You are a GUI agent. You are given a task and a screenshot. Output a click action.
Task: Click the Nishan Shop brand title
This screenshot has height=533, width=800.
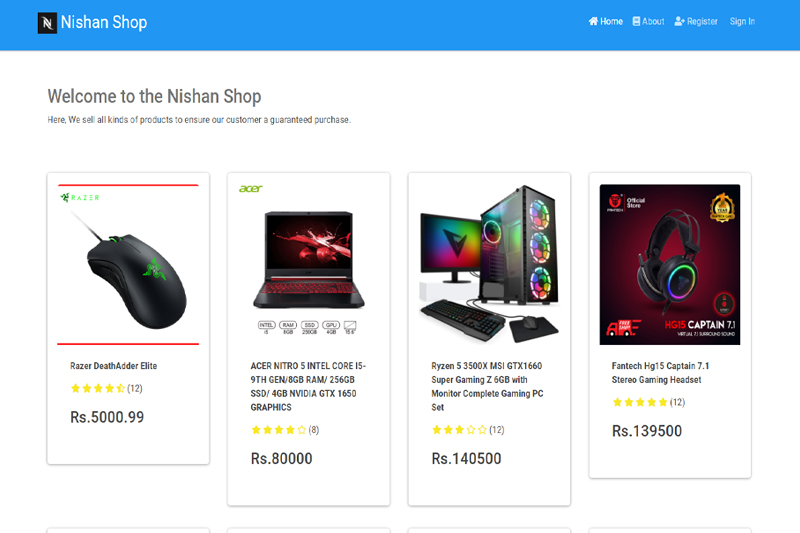coord(103,22)
